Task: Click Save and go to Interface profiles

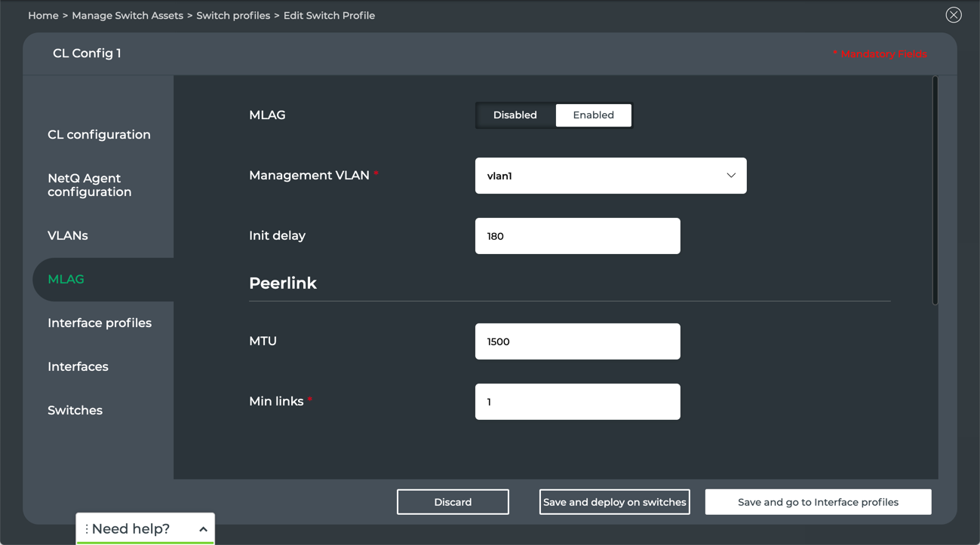Action: [x=818, y=502]
